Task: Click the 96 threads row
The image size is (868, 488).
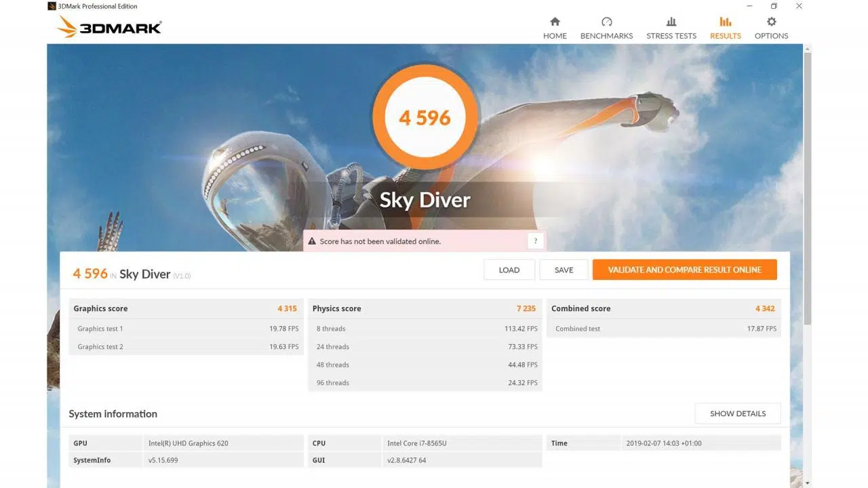Action: (425, 383)
